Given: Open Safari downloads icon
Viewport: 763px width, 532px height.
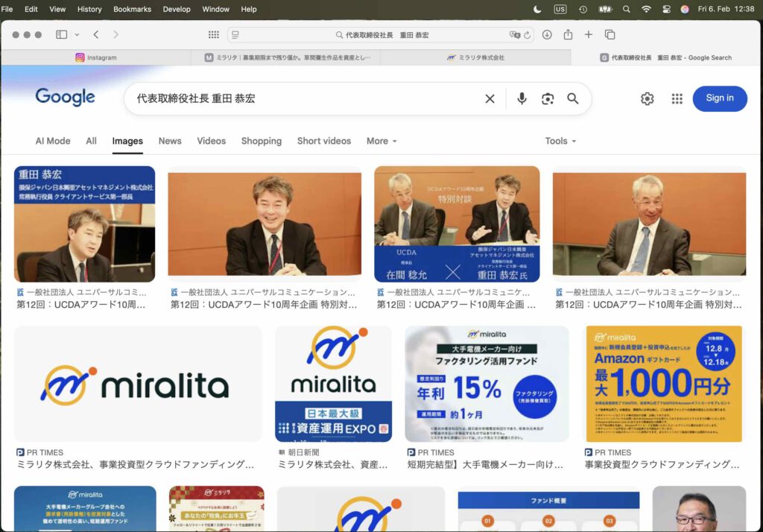Looking at the screenshot, I should [x=547, y=35].
